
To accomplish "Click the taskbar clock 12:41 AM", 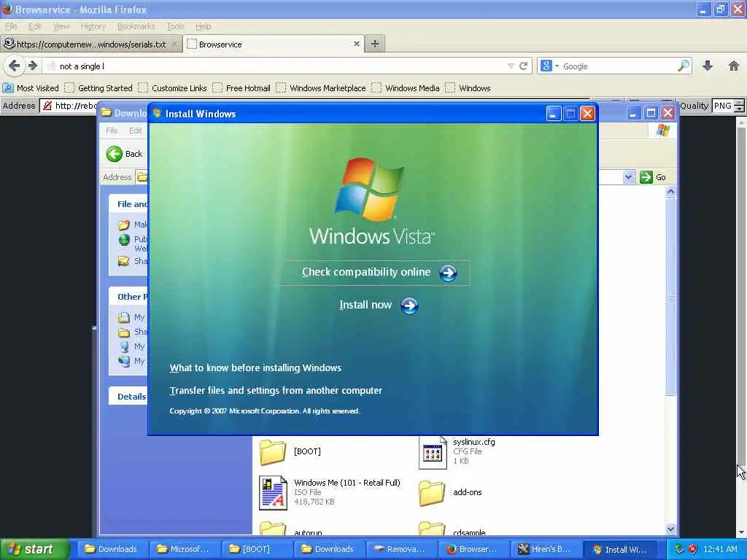I will coord(720,549).
